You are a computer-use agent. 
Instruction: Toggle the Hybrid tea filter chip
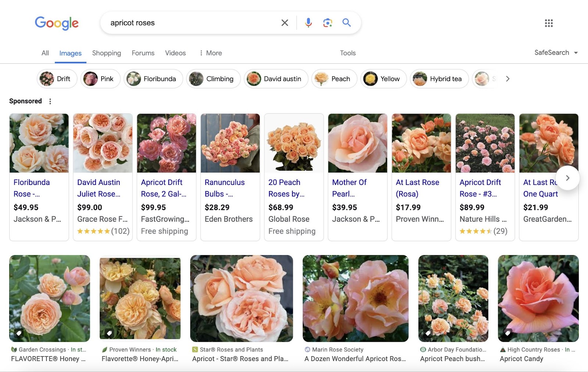[x=439, y=79]
